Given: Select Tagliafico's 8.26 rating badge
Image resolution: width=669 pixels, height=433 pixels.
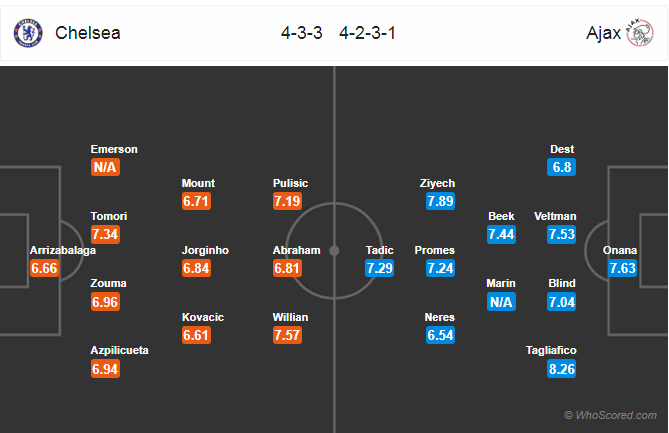Looking at the screenshot, I should point(561,369).
